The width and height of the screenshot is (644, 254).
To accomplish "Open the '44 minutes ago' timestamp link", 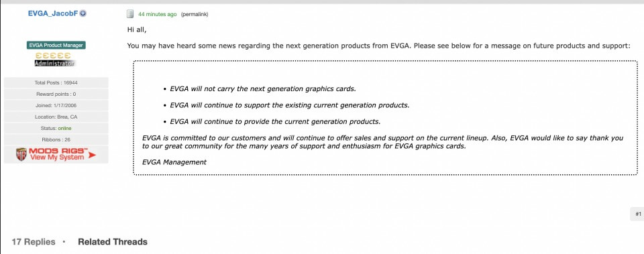I will click(x=157, y=14).
